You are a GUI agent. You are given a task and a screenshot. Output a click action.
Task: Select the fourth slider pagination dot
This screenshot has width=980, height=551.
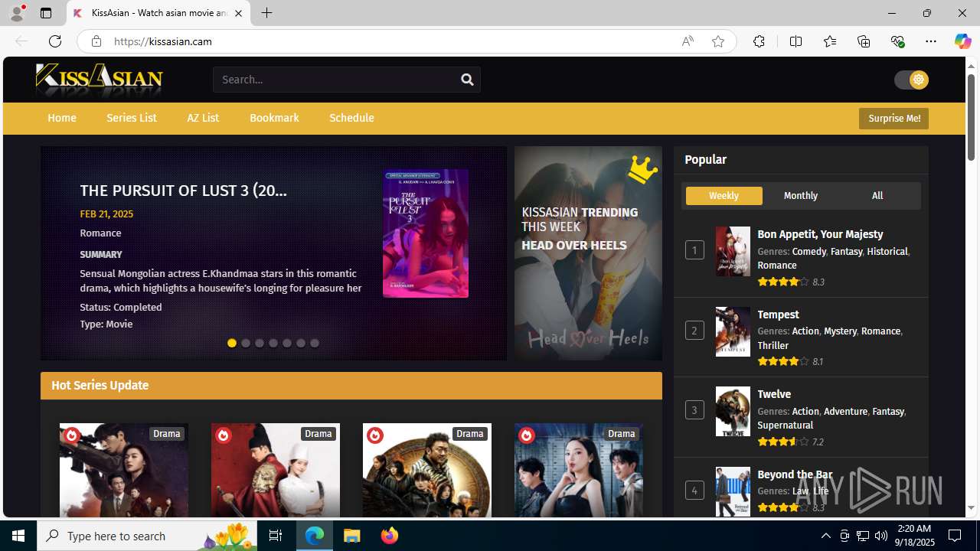(273, 343)
